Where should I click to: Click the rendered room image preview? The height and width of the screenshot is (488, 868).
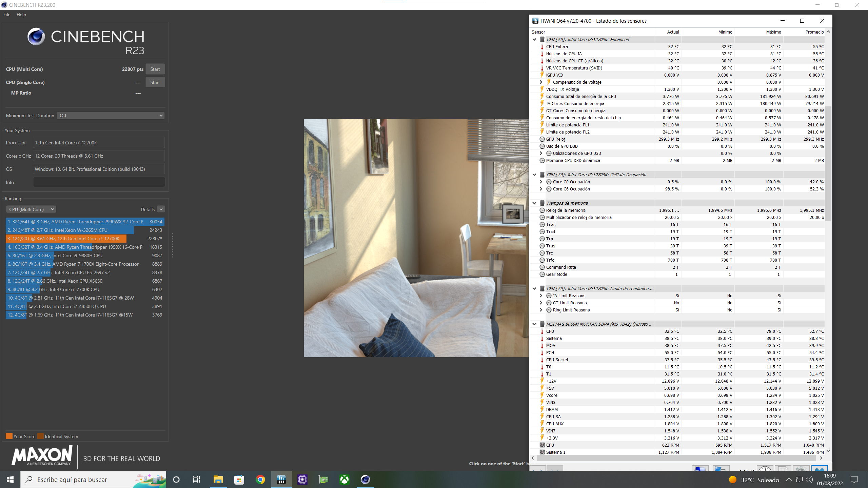click(416, 238)
